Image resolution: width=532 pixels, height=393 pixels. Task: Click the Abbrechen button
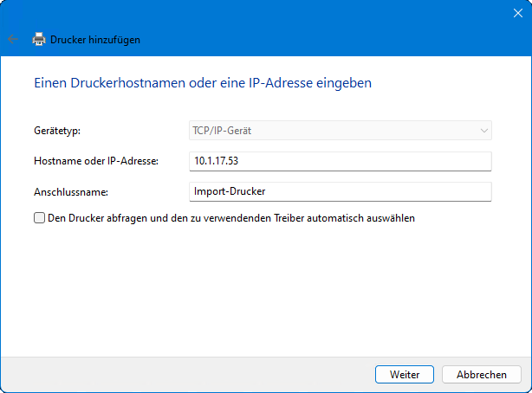pyautogui.click(x=481, y=374)
